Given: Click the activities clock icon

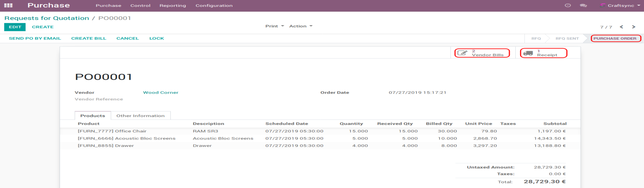Looking at the screenshot, I should pos(567,6).
